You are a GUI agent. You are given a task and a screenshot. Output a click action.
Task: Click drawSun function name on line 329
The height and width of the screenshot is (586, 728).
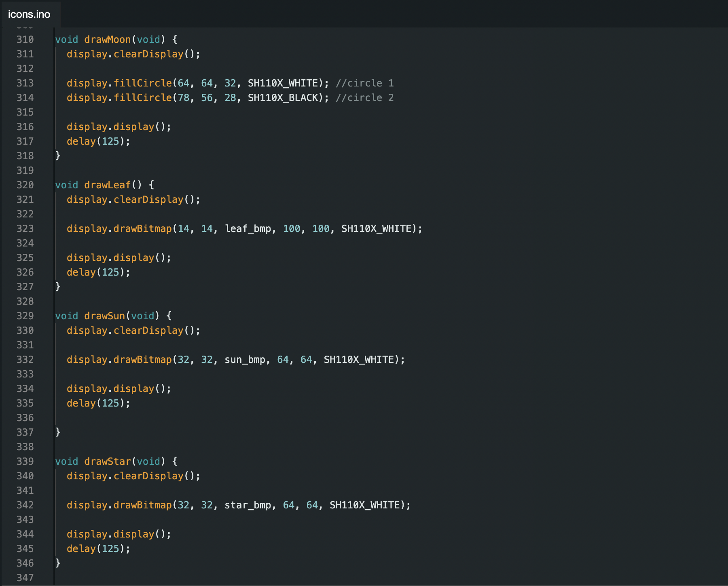pos(105,316)
